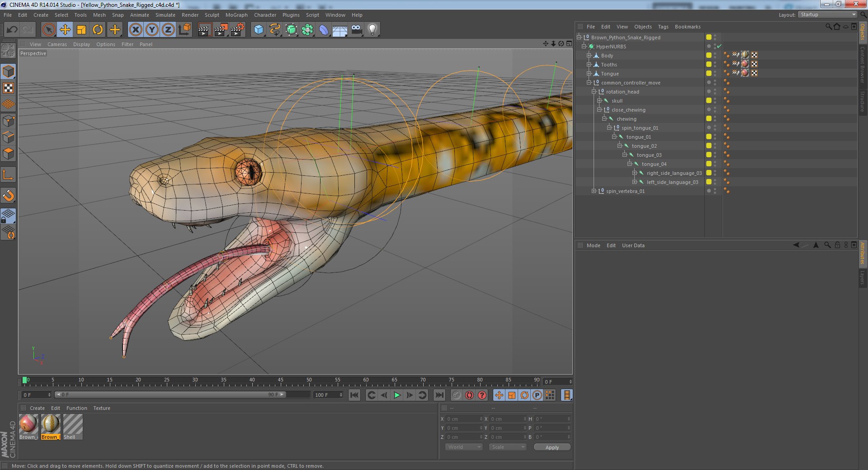Switch the coordinate system icon
Screen dimensions: 868x470
pyautogui.click(x=184, y=30)
